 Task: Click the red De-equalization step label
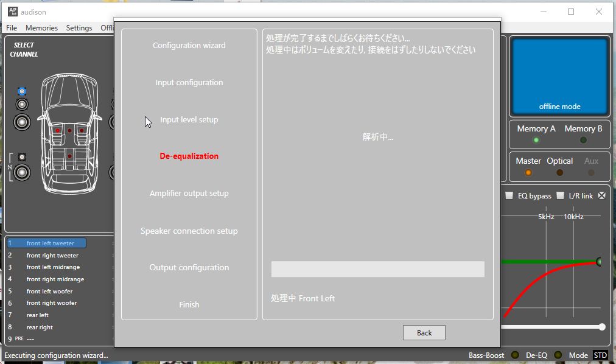[189, 156]
